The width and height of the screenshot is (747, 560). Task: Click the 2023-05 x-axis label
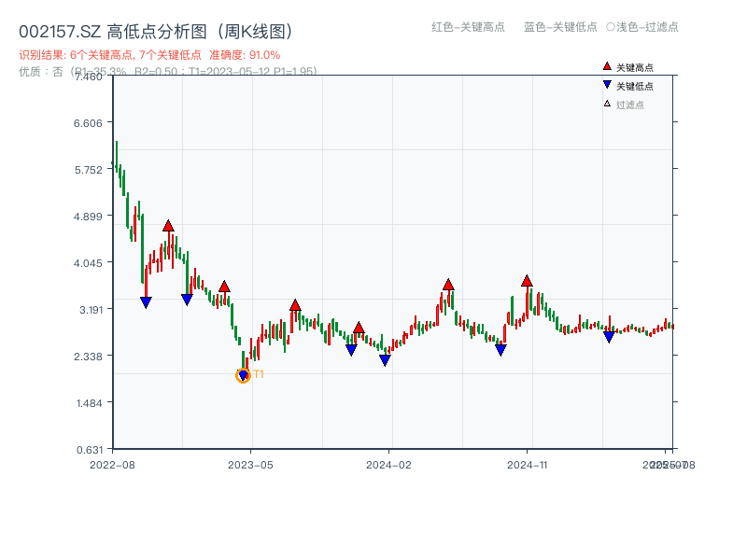point(250,465)
